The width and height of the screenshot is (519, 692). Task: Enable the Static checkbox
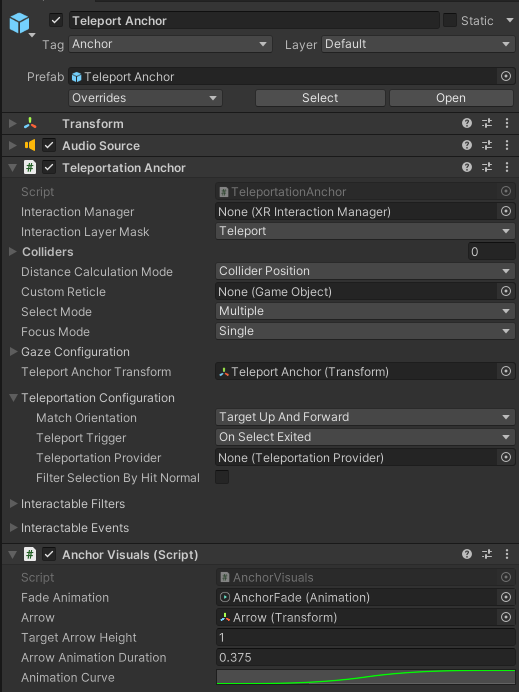point(450,20)
